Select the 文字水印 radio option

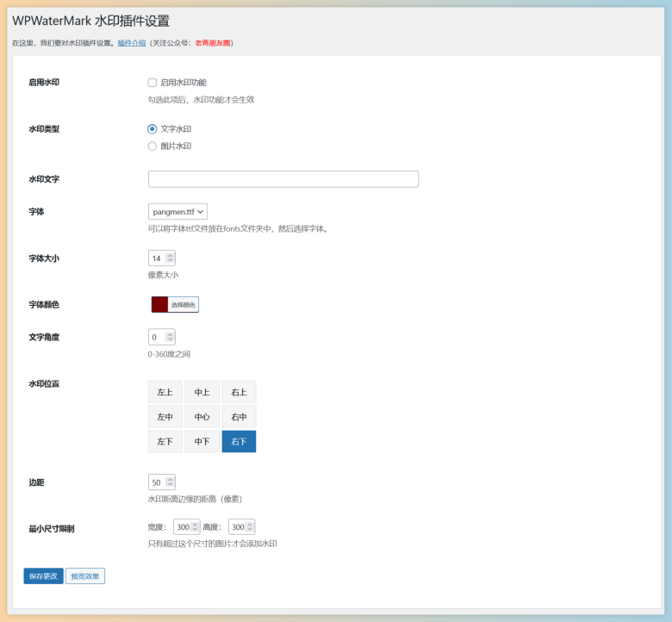(152, 129)
